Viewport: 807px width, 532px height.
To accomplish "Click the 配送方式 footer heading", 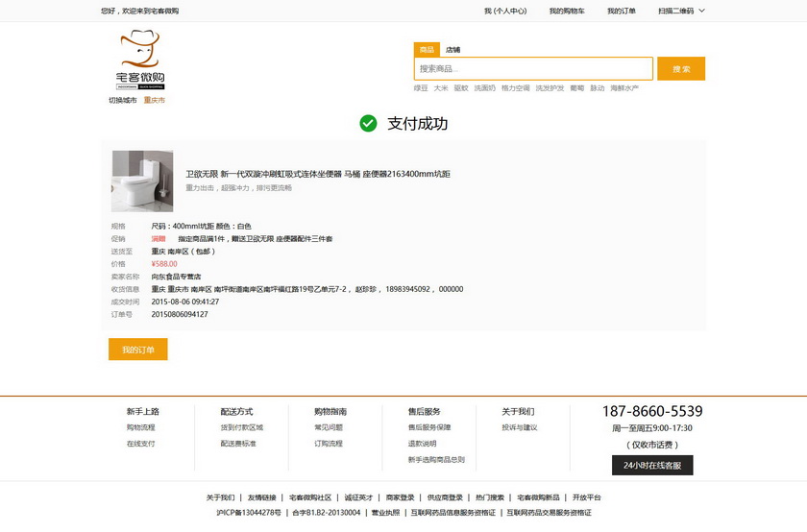I will 236,412.
